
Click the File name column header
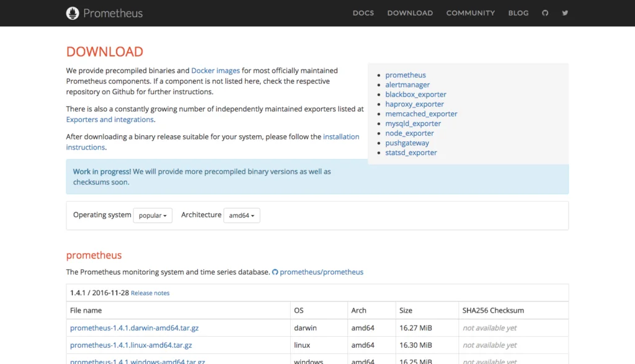(x=86, y=311)
